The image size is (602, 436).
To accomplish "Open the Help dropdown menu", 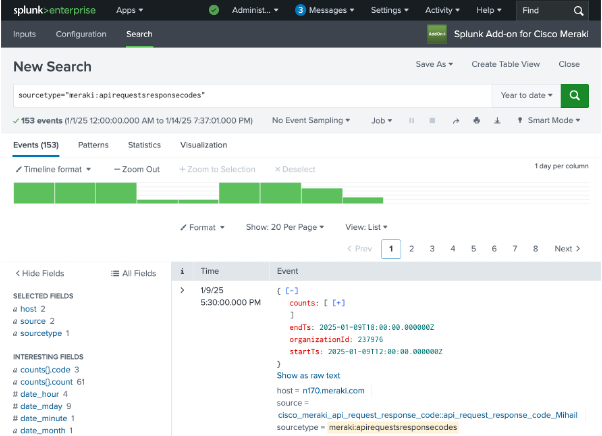I will tap(489, 10).
